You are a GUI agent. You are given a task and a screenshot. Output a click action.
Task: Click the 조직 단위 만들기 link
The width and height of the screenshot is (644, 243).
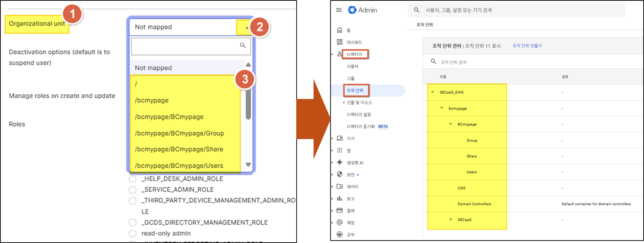tap(527, 46)
